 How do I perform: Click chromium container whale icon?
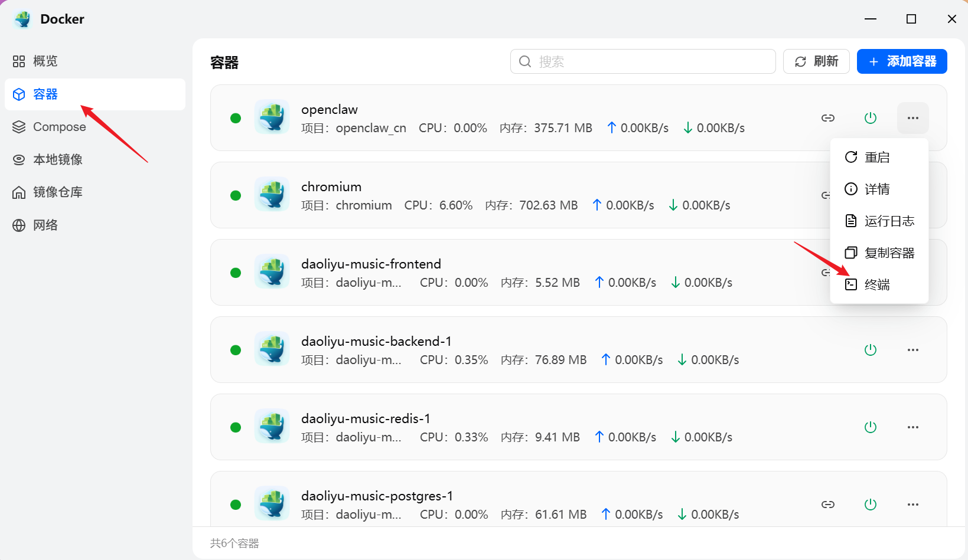[x=272, y=194]
